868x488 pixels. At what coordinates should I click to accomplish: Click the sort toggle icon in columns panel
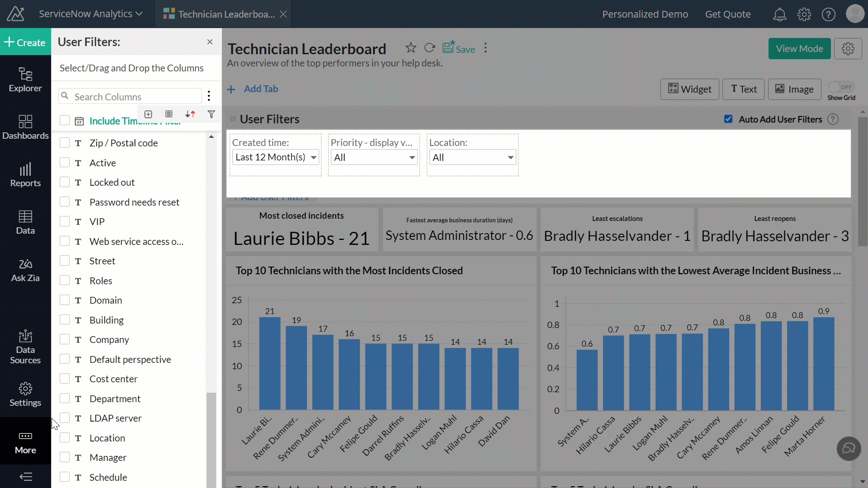189,114
